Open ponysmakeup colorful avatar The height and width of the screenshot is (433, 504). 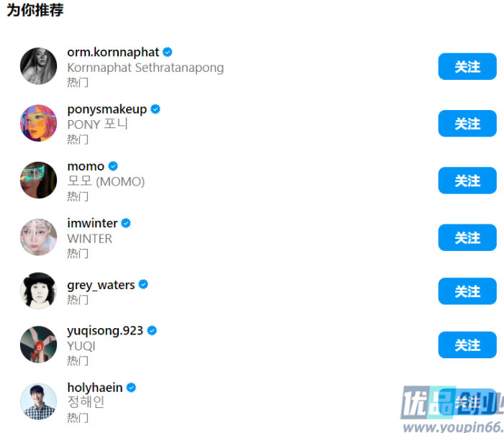(39, 123)
